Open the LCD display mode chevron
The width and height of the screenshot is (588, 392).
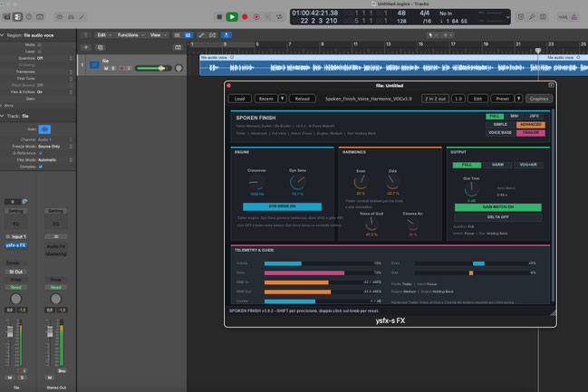507,17
